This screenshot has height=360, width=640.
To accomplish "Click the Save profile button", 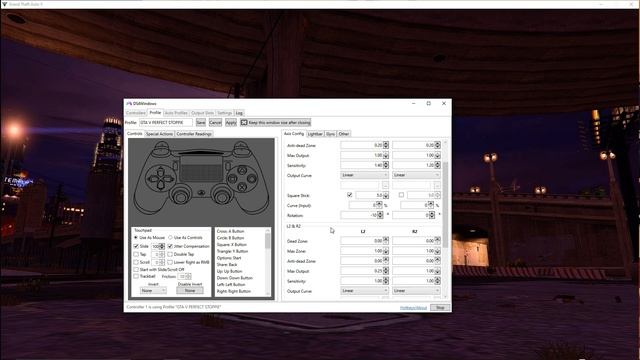I will click(200, 122).
